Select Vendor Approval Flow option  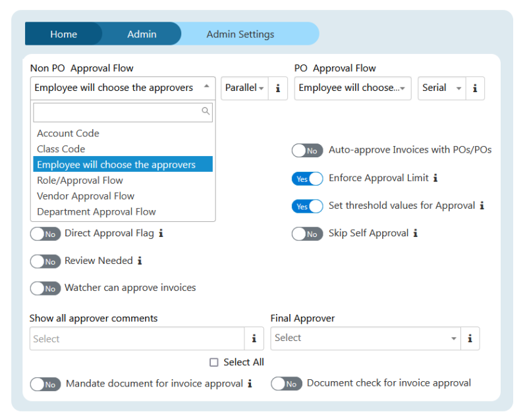[86, 196]
